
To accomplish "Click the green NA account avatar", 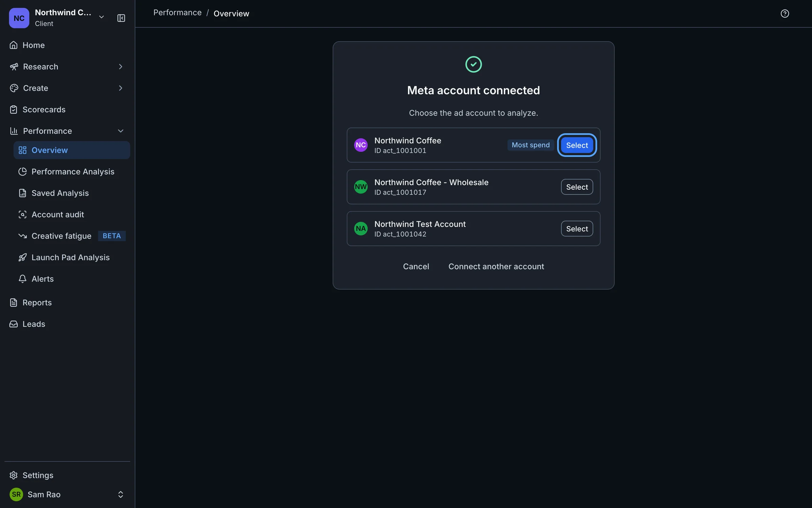I will pos(361,229).
